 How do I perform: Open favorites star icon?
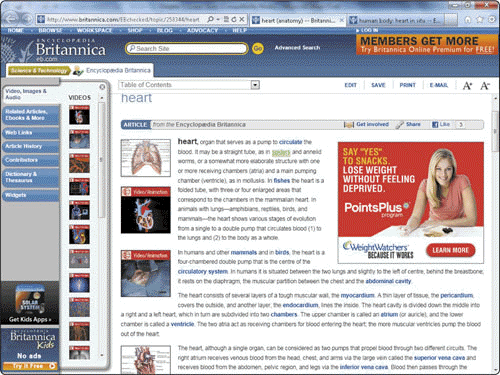480,20
